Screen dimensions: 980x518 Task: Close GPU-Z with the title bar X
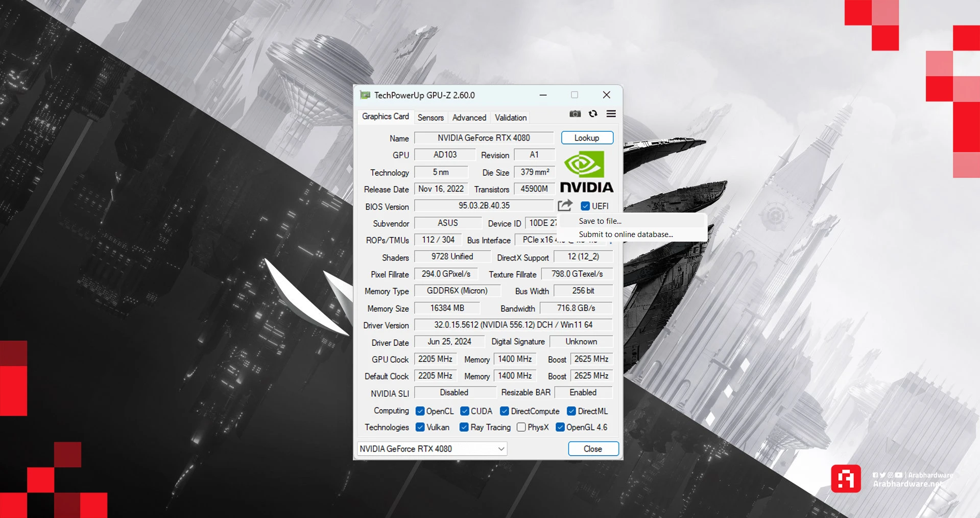[x=607, y=95]
